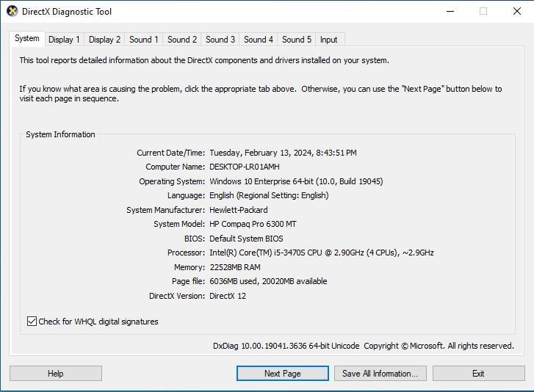Click the 'Current Date/Time:' label

point(171,153)
